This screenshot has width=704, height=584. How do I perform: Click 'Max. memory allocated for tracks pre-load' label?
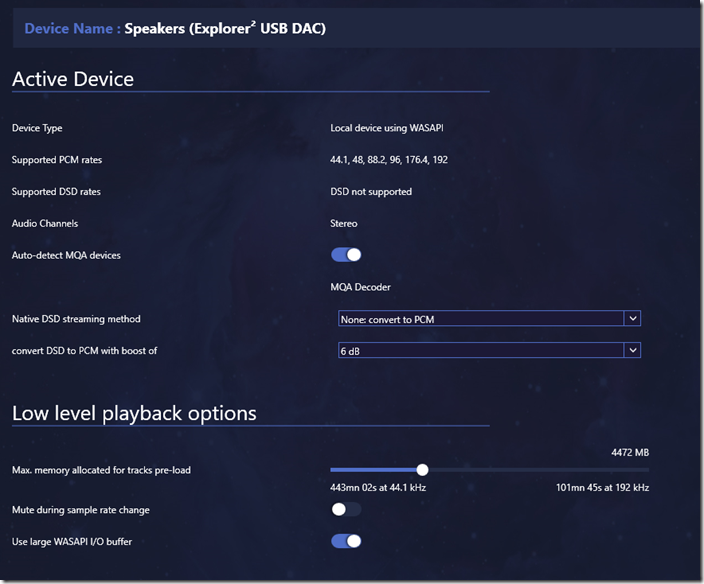(101, 470)
